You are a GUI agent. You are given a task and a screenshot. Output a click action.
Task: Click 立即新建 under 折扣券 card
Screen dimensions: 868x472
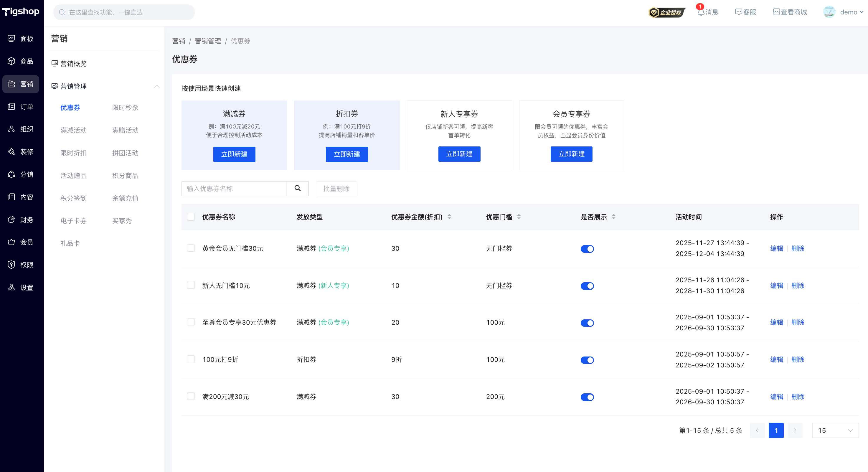coord(346,154)
